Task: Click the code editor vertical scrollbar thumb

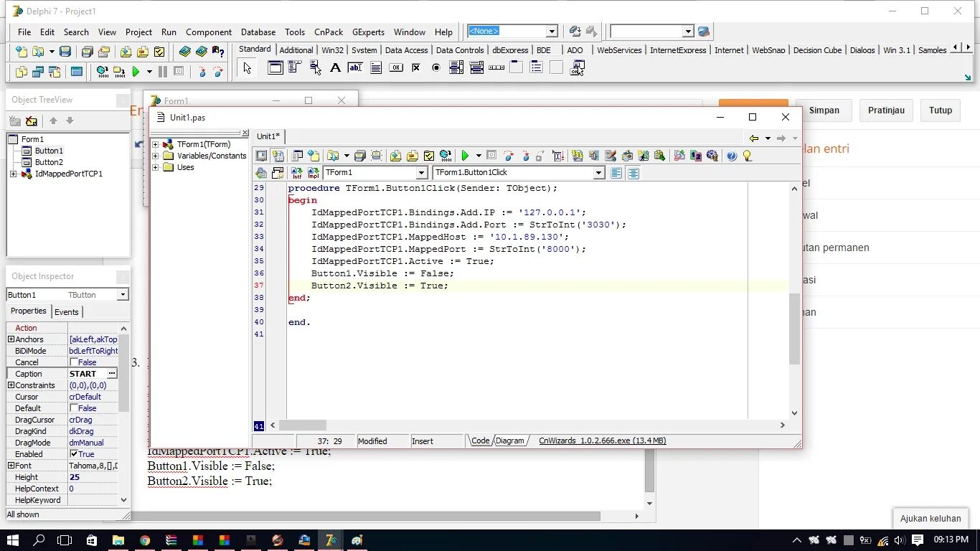Action: [794, 329]
